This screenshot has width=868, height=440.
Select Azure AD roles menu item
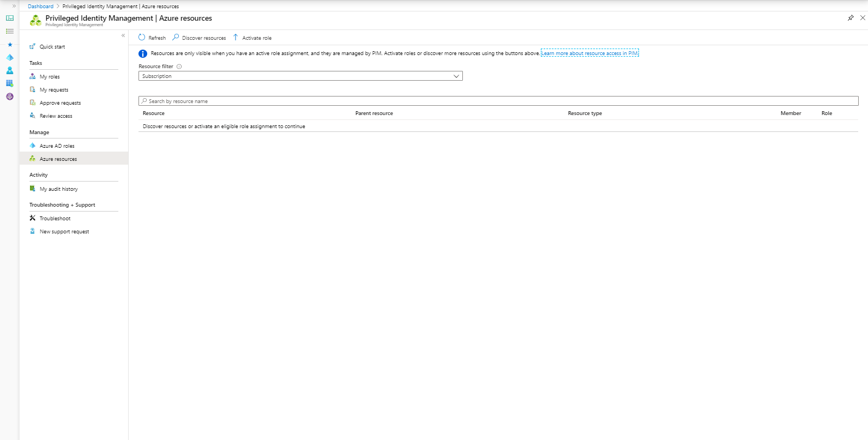(57, 146)
